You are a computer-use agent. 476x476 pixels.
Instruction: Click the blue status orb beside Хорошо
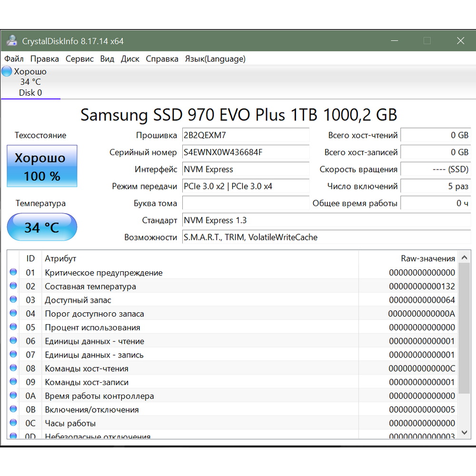pos(7,72)
